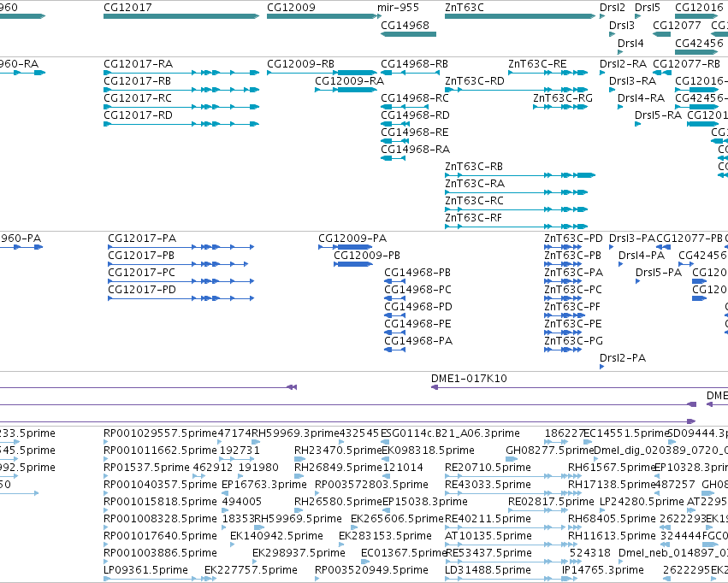The image size is (728, 583).
Task: Select the ZnT63C gene span
Action: click(x=520, y=16)
